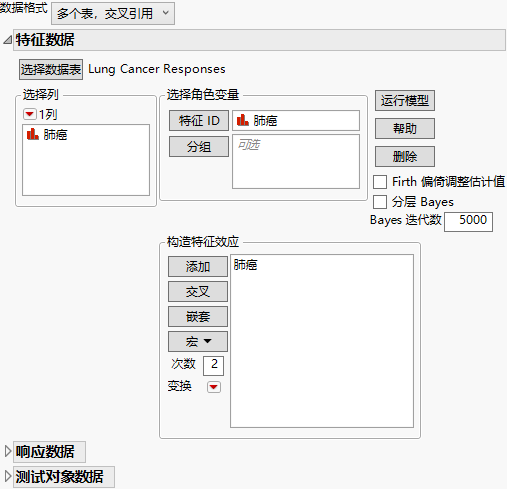Viewport: 507px width, 489px height.
Task: Click the optional 分组 field box
Action: (296, 162)
